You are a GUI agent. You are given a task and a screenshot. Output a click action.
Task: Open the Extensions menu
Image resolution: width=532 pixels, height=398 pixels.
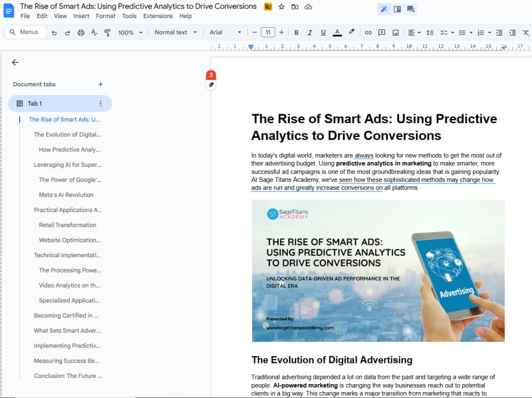click(x=158, y=16)
